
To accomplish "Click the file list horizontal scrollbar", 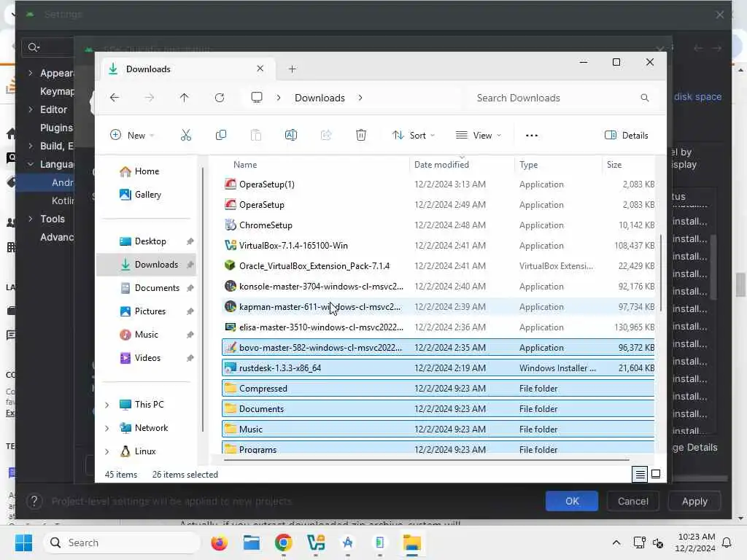I will click(x=426, y=460).
